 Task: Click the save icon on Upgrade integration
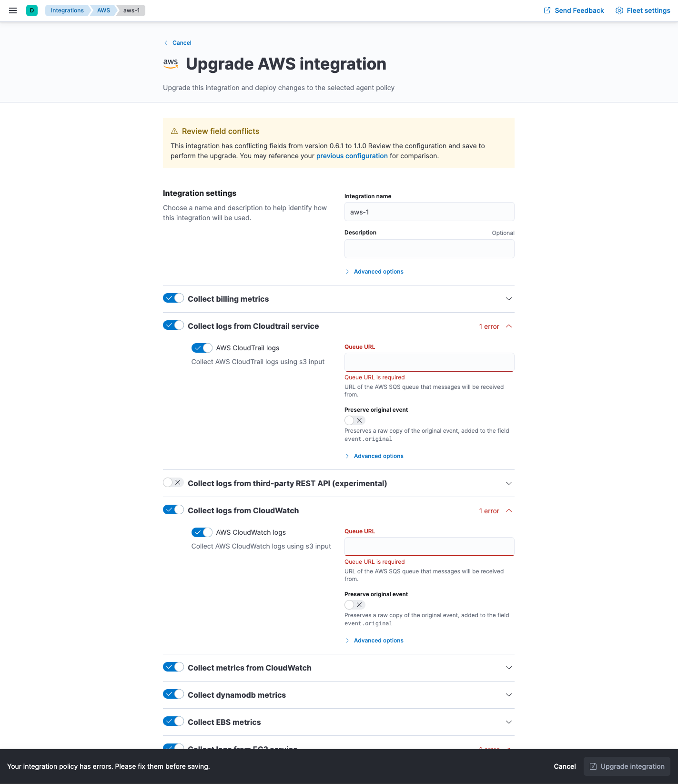[x=593, y=766]
